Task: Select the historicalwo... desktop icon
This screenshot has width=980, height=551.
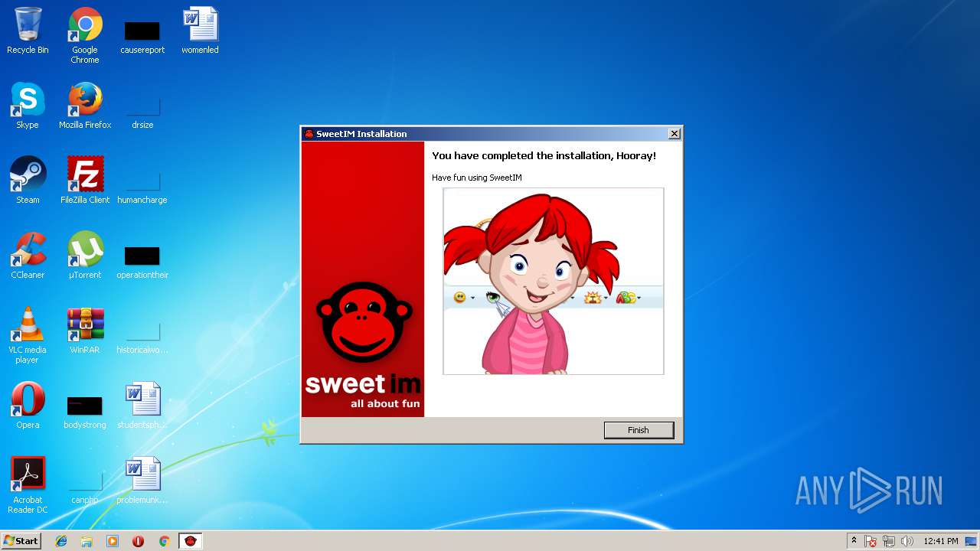Action: (x=142, y=337)
